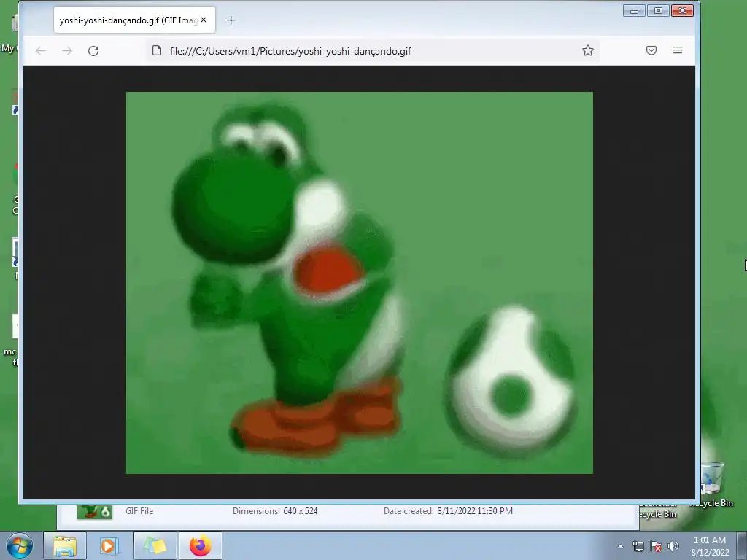Select the yoshi-yoshi-dançando.gif tab
747x560 pixels.
(134, 20)
